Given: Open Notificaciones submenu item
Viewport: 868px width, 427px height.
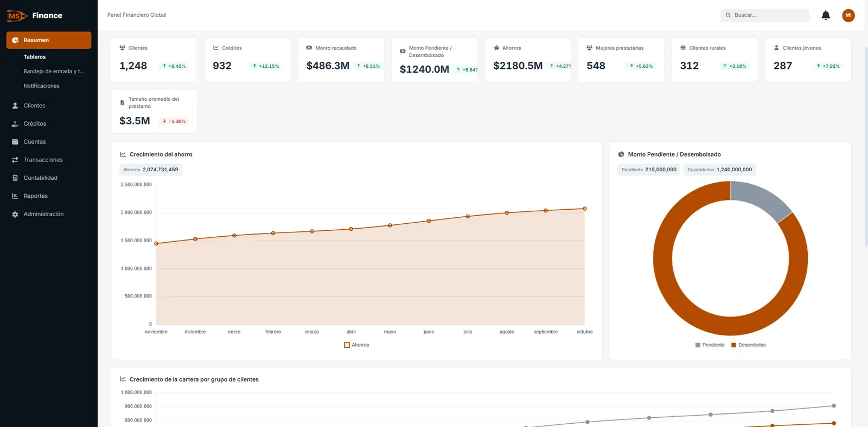Looking at the screenshot, I should tap(41, 86).
